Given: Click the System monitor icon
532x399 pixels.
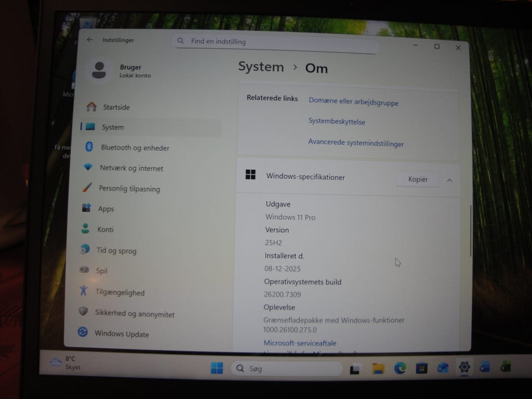Looking at the screenshot, I should tap(90, 126).
